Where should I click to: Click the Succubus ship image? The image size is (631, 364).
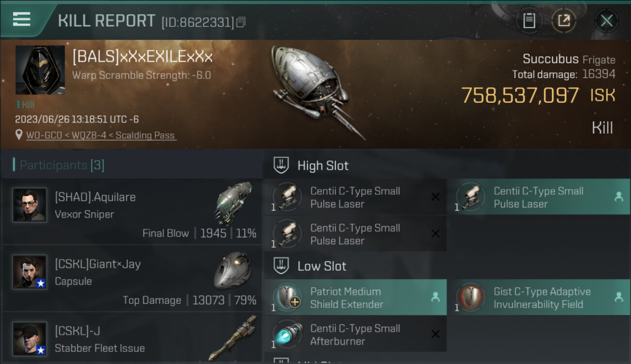[316, 91]
